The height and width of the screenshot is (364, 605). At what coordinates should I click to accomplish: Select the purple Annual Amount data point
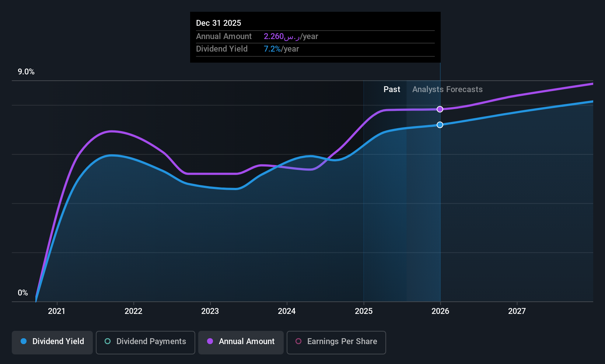tap(440, 109)
